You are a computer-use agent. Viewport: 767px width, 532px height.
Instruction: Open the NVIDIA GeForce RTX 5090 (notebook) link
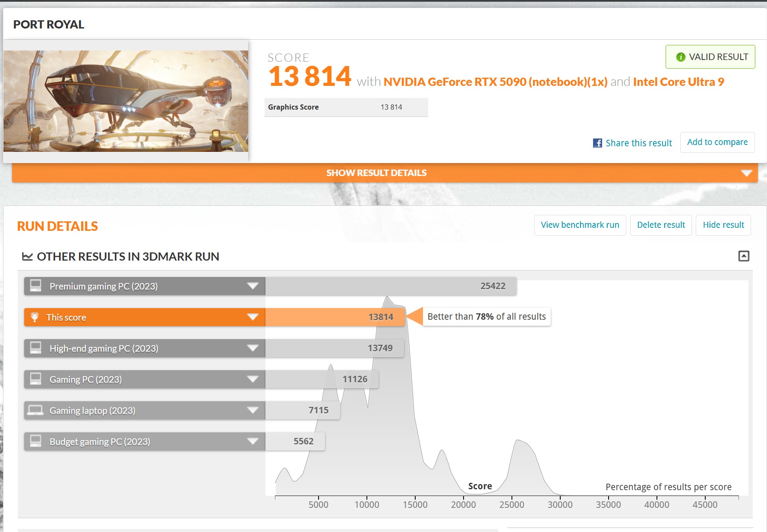pos(496,82)
